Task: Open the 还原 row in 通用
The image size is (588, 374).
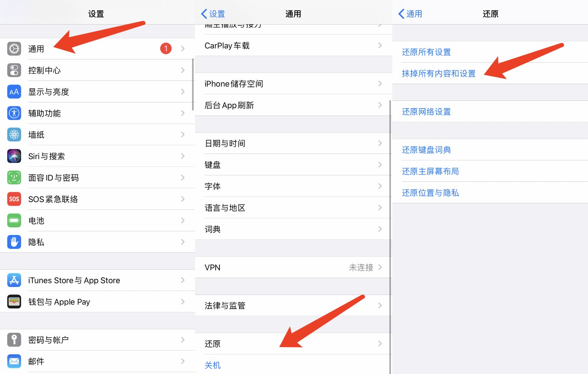Action: [293, 344]
